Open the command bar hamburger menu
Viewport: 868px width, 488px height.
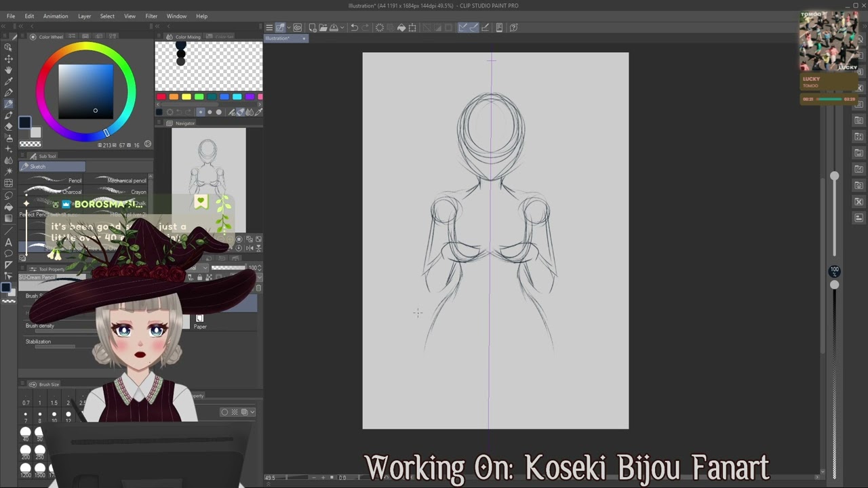[x=269, y=28]
